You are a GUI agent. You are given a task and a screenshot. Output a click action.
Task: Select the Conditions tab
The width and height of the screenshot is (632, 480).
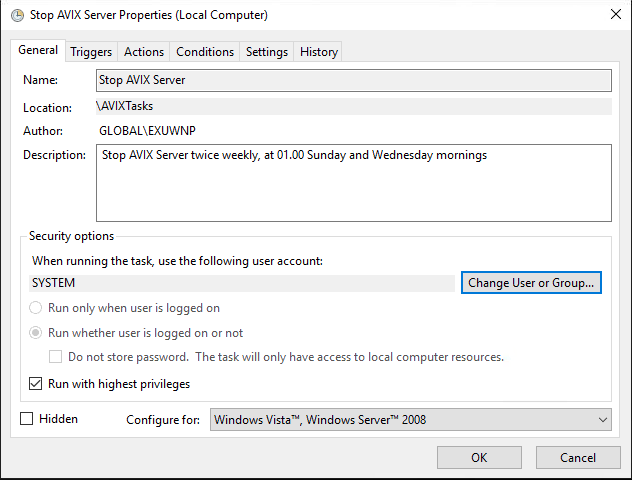coord(205,52)
